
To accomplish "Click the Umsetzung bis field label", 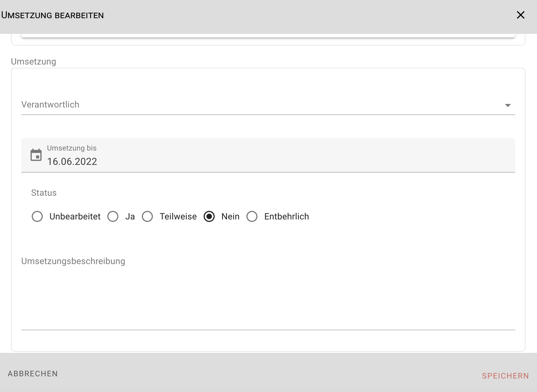I will pyautogui.click(x=72, y=148).
